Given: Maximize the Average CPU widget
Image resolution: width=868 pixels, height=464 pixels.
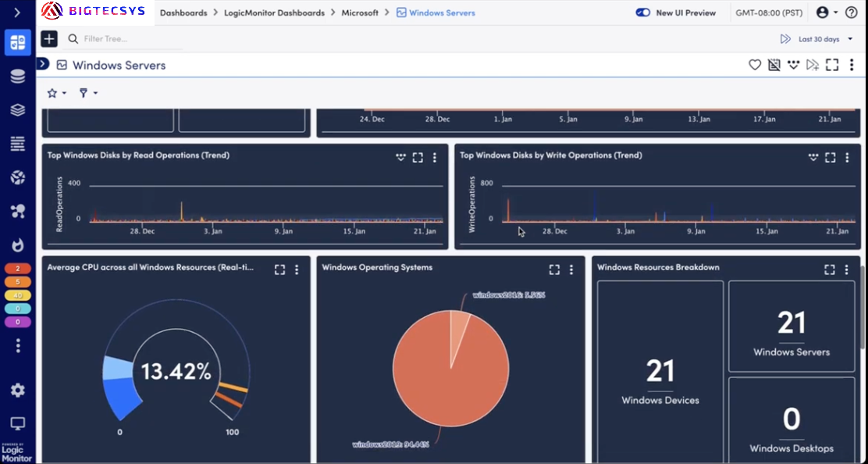Looking at the screenshot, I should (x=279, y=269).
